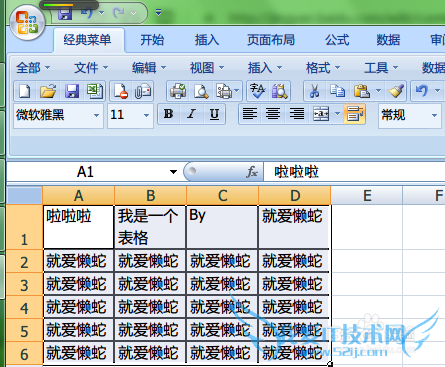The width and height of the screenshot is (445, 367).
Task: Click the Name Box showing A1
Action: click(x=85, y=172)
